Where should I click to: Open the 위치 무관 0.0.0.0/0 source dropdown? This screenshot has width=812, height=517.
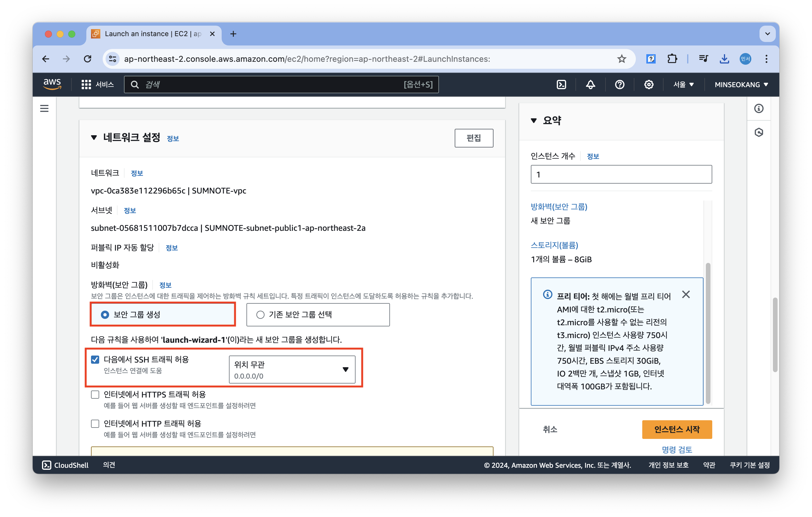(x=292, y=369)
